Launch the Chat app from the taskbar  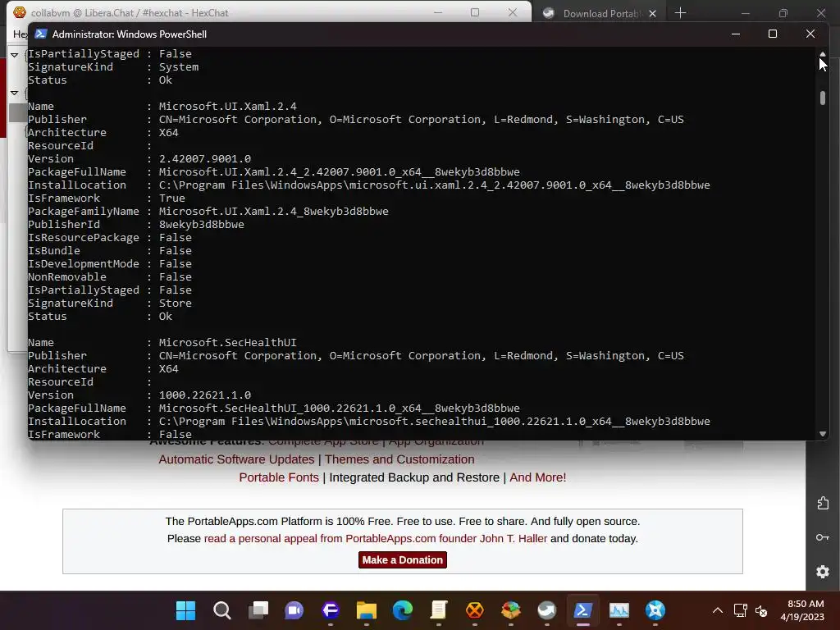pyautogui.click(x=294, y=610)
